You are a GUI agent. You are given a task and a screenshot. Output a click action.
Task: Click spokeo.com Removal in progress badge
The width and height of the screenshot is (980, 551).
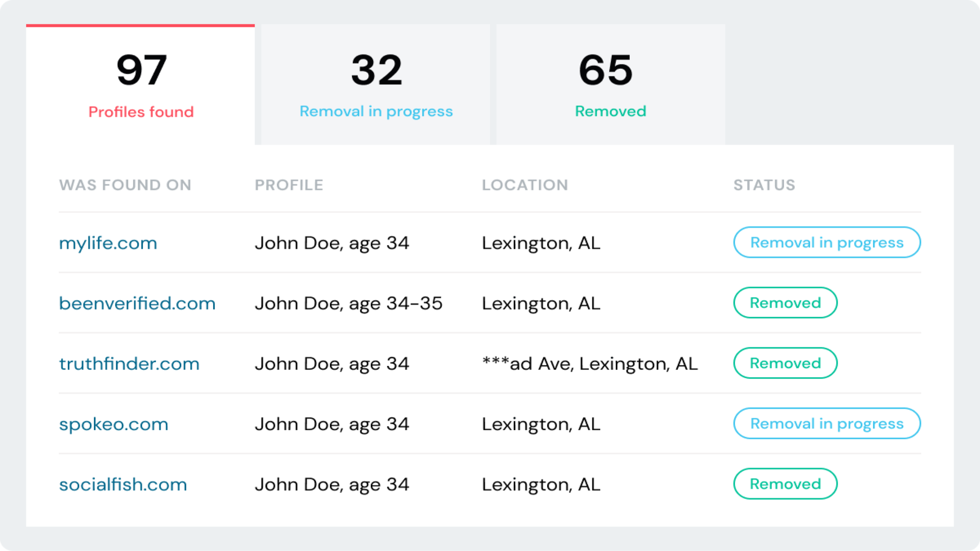pos(826,424)
